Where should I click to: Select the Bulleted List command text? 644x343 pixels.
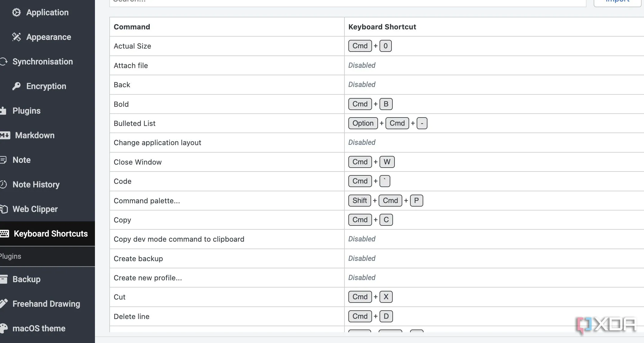tap(134, 123)
